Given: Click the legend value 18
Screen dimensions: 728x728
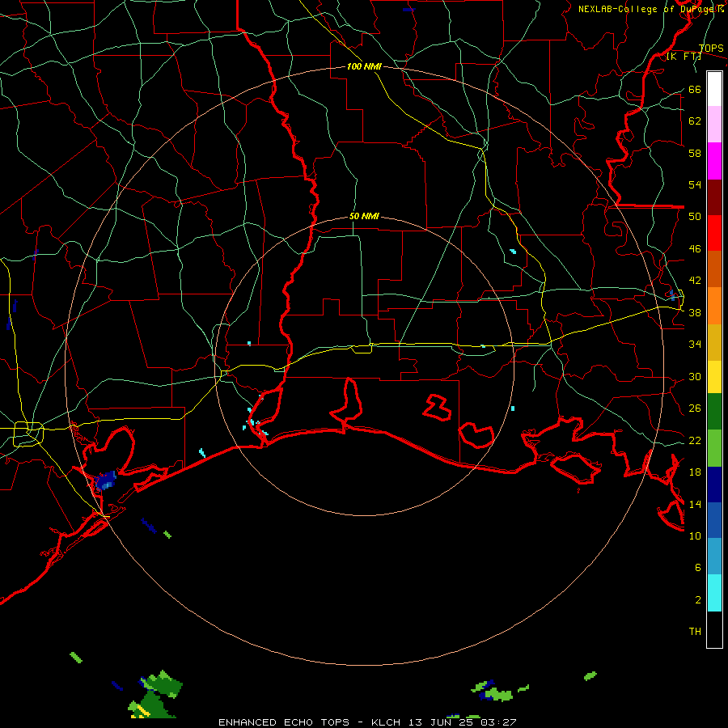Looking at the screenshot, I should point(695,472).
